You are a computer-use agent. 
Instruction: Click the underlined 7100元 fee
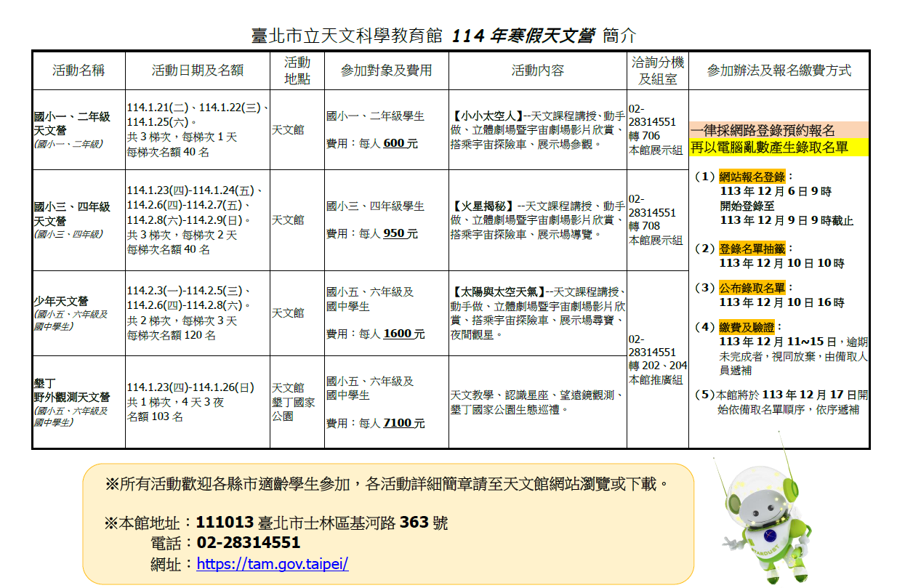point(403,423)
